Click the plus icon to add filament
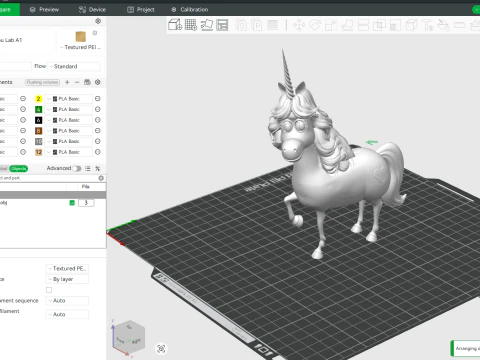Screen dimensions: 480x360 [67, 82]
